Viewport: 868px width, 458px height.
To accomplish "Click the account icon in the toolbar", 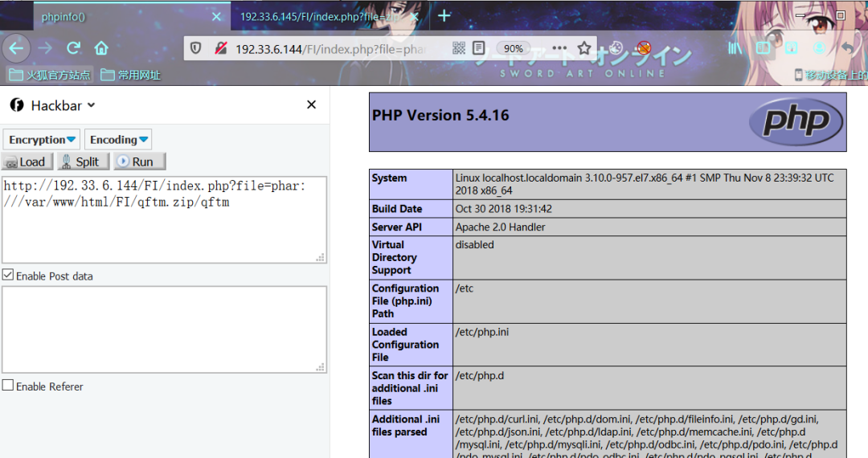I will pyautogui.click(x=819, y=48).
